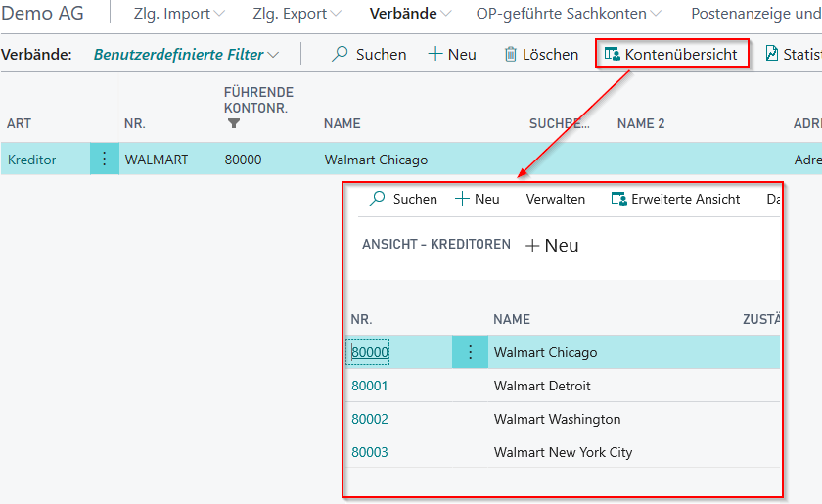822x504 pixels.
Task: Select the Walmart New York City row
Action: (563, 452)
